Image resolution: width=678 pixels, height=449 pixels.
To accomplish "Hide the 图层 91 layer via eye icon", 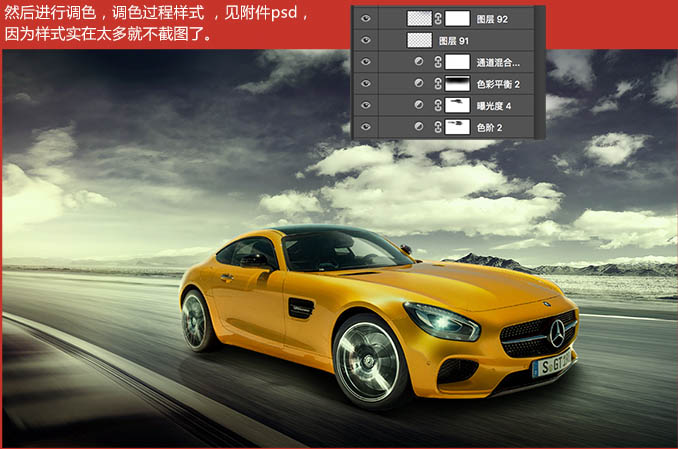I will [x=366, y=40].
